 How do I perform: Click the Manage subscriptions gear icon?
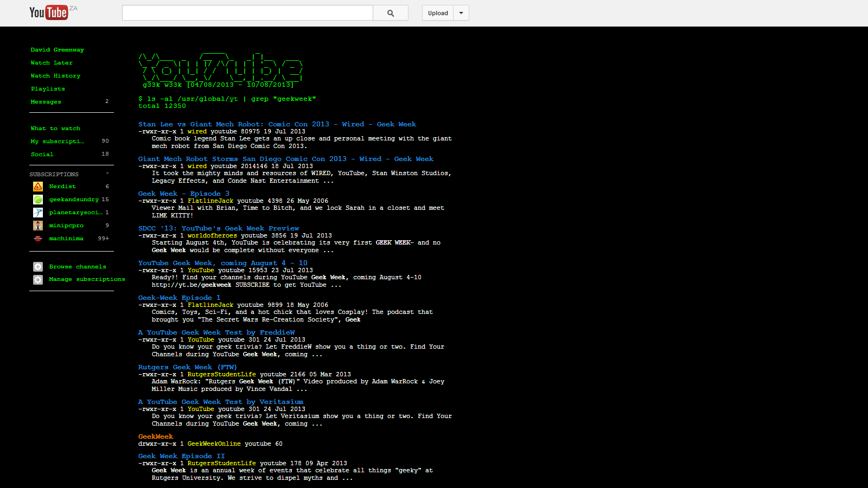[38, 280]
